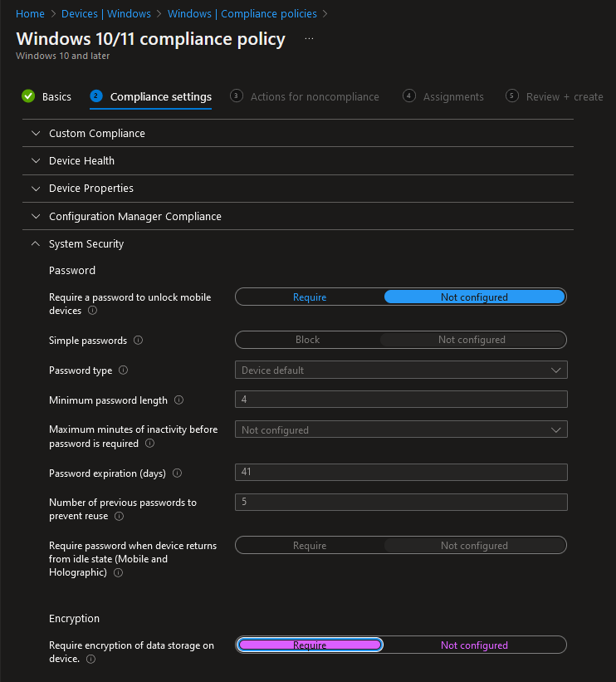Collapse the System Security section
Image resolution: width=616 pixels, height=682 pixels.
pyautogui.click(x=298, y=244)
